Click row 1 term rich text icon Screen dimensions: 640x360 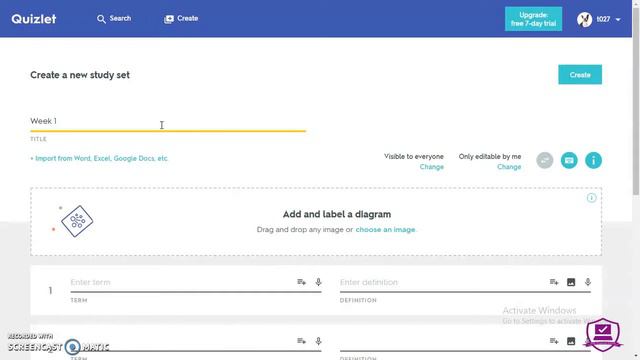coord(301,282)
